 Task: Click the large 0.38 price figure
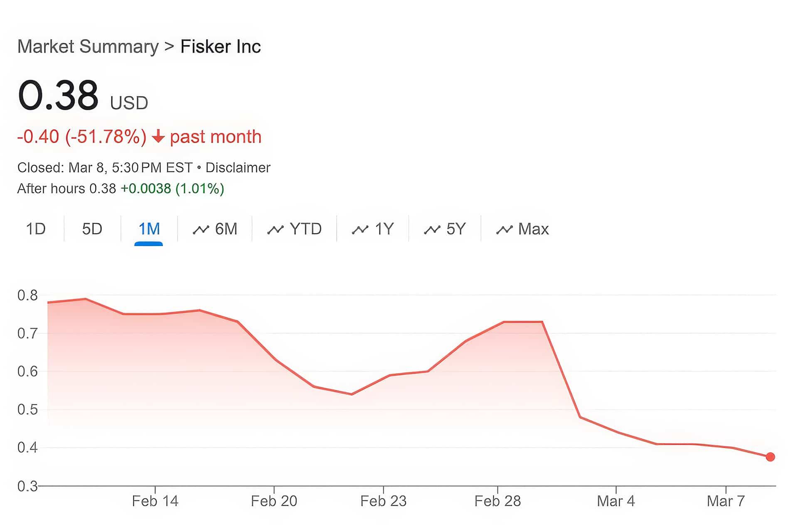[58, 96]
